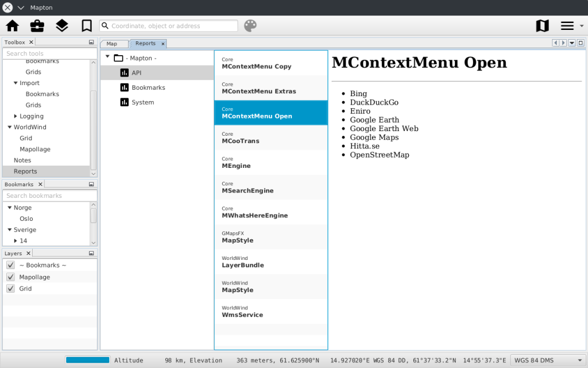
Task: Select MContextMenu Copy report
Action: click(x=271, y=63)
